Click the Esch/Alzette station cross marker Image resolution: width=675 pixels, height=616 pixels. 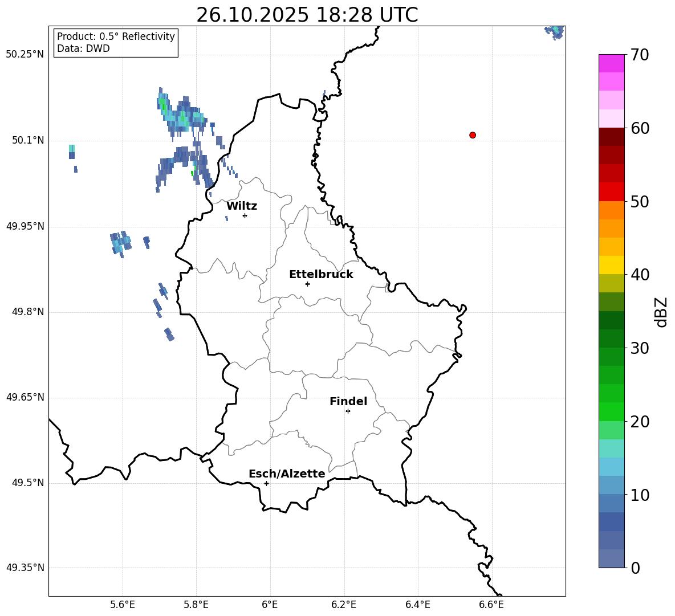pos(266,483)
